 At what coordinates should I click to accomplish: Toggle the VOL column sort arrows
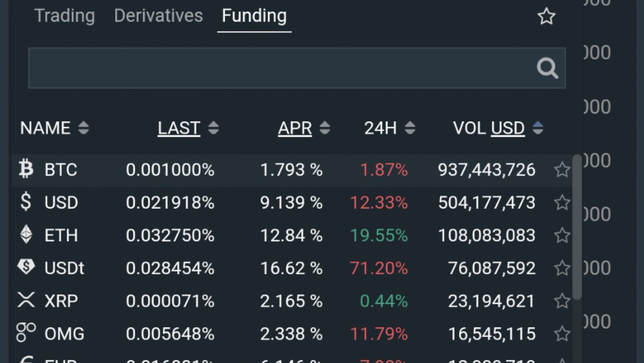pos(538,128)
